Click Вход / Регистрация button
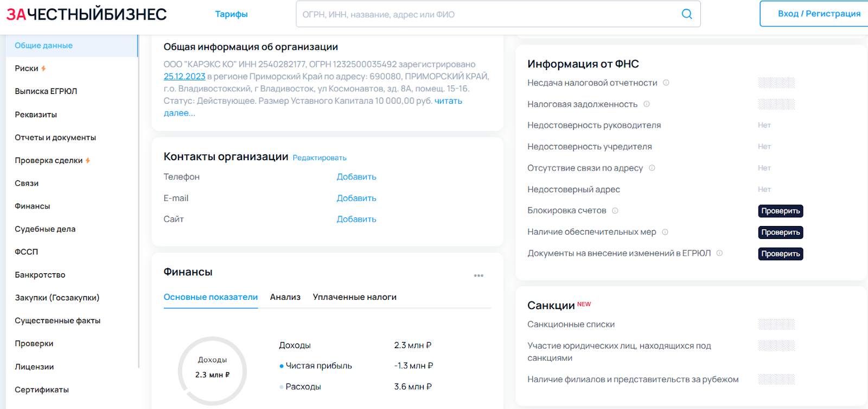The image size is (868, 409). tap(818, 14)
